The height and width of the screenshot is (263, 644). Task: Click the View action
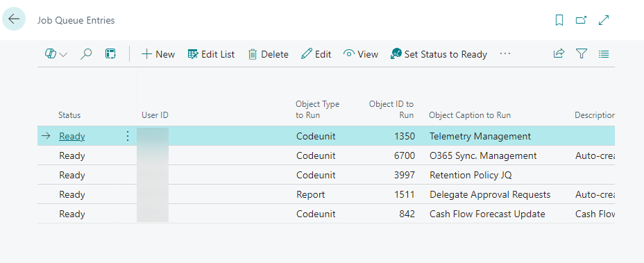click(x=361, y=54)
